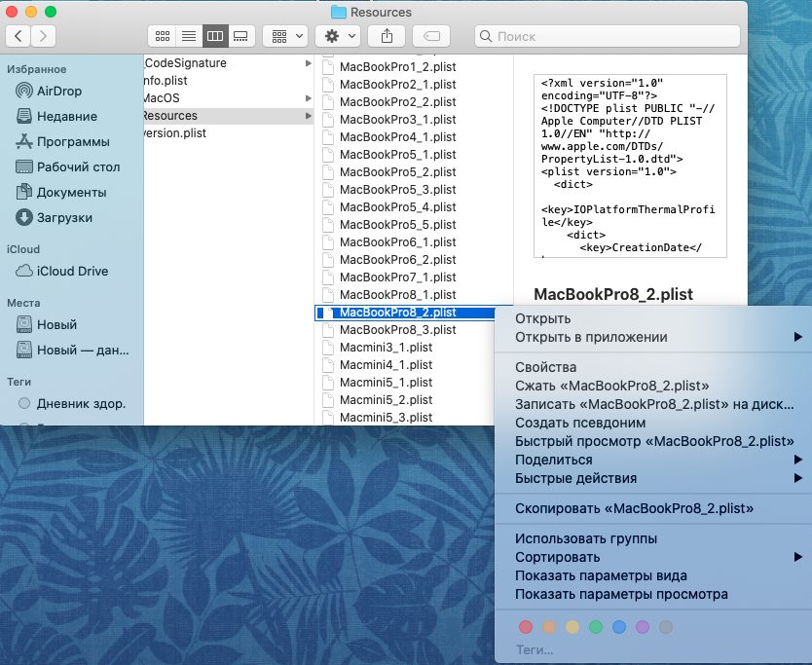This screenshot has height=665, width=812.
Task: Apply the red tag color
Action: pos(526,627)
